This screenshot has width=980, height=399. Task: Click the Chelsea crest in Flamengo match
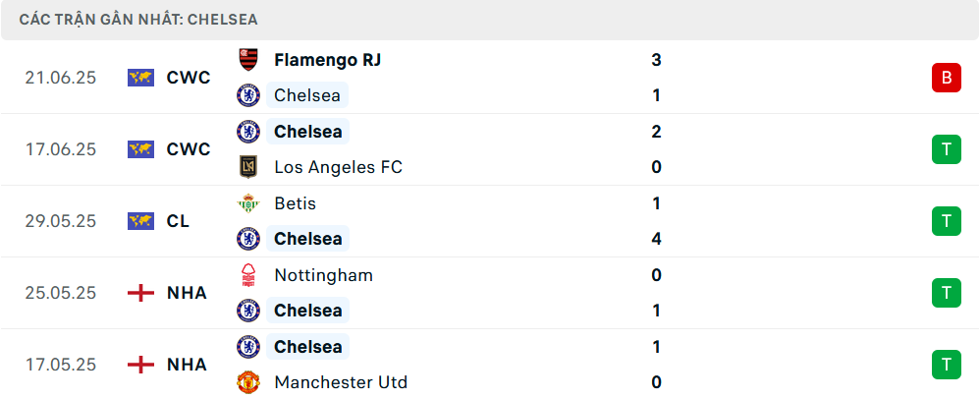click(x=248, y=95)
